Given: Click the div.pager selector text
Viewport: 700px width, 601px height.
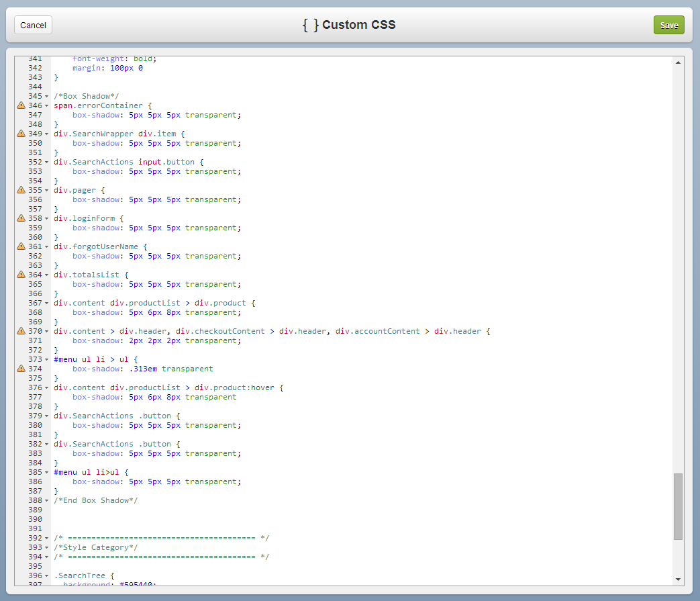Looking at the screenshot, I should (74, 190).
